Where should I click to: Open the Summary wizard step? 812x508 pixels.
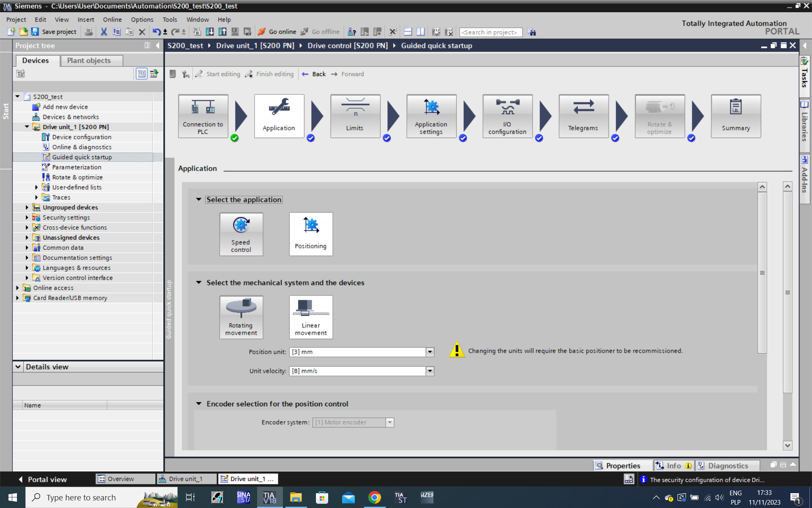[x=735, y=116]
